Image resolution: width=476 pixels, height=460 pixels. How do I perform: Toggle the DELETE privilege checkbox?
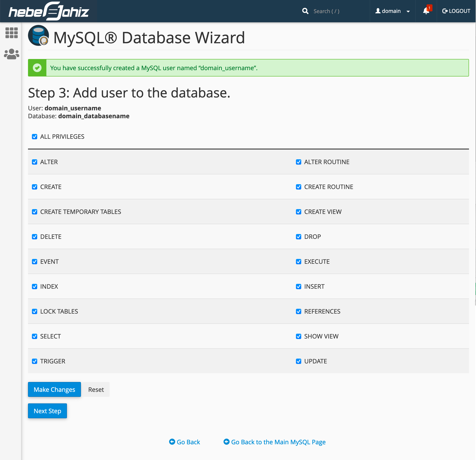tap(35, 236)
